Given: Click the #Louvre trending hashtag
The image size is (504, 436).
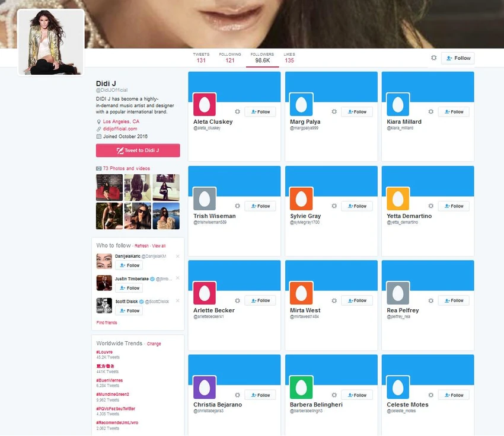Looking at the screenshot, I should click(104, 352).
